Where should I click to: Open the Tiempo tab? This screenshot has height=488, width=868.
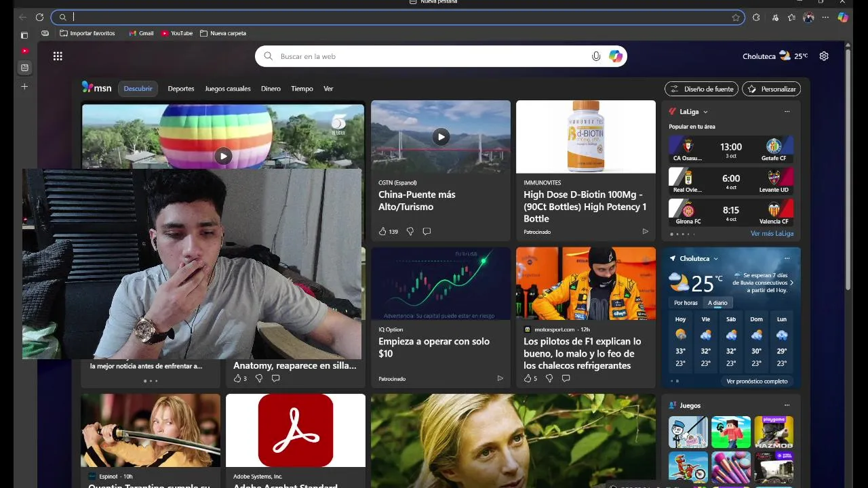pos(302,89)
